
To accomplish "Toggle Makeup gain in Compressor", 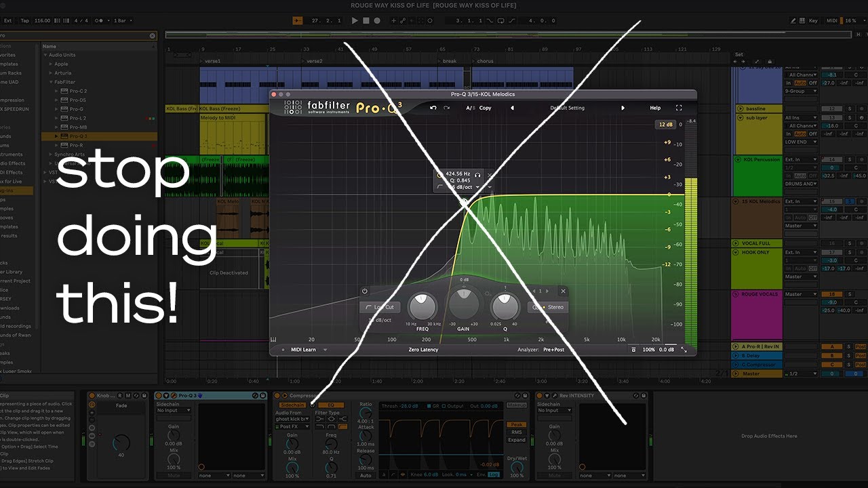I will tap(516, 405).
